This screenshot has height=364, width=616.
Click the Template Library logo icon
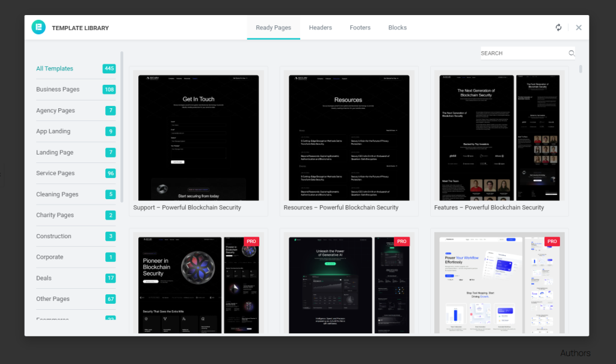pyautogui.click(x=38, y=27)
